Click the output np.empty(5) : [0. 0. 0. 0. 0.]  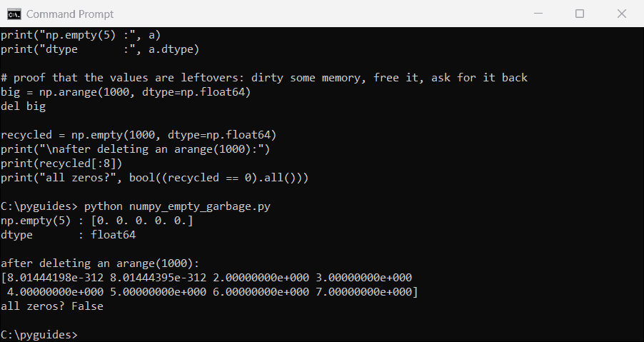point(97,221)
